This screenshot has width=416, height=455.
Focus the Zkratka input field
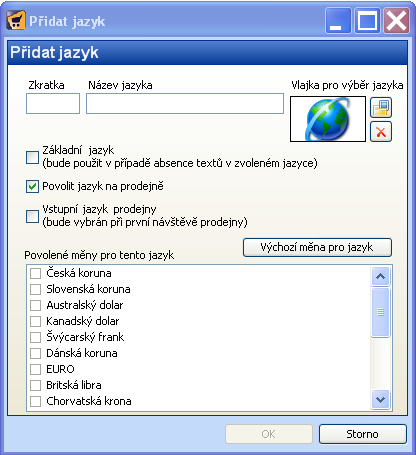coord(53,103)
